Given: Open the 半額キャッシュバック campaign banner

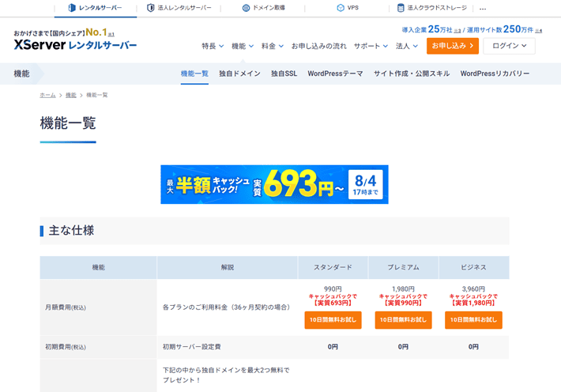Looking at the screenshot, I should point(274,184).
